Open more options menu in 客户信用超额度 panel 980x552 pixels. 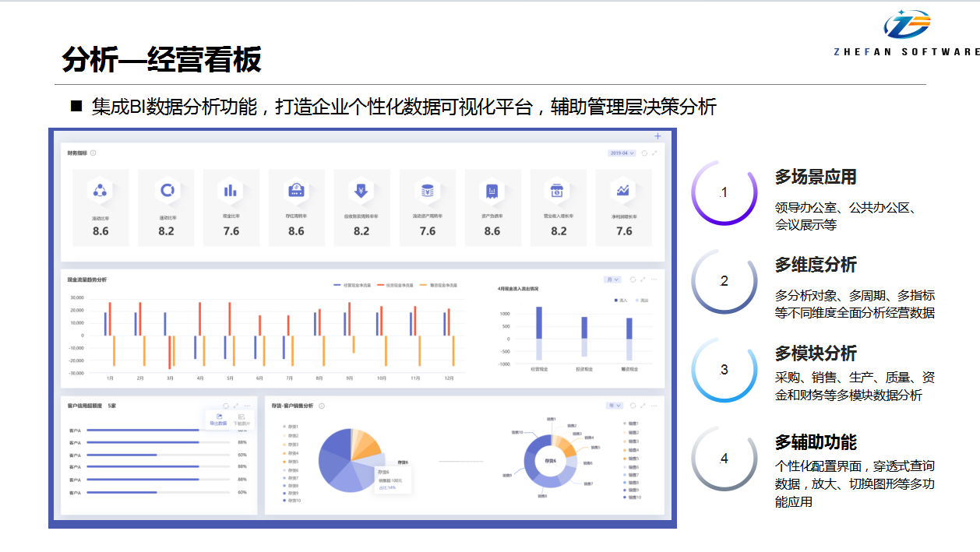[247, 406]
